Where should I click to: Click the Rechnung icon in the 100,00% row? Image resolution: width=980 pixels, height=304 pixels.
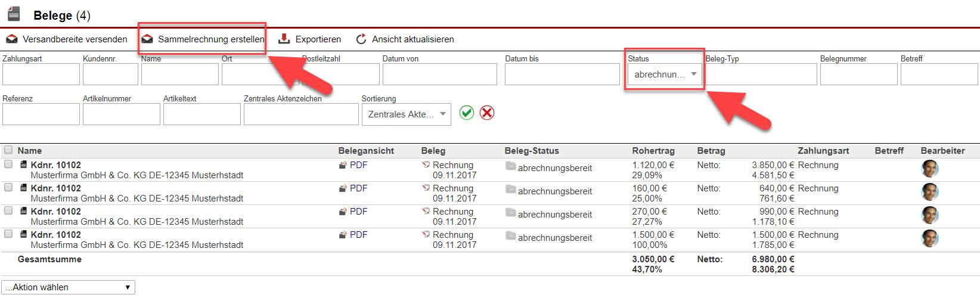pyautogui.click(x=426, y=234)
